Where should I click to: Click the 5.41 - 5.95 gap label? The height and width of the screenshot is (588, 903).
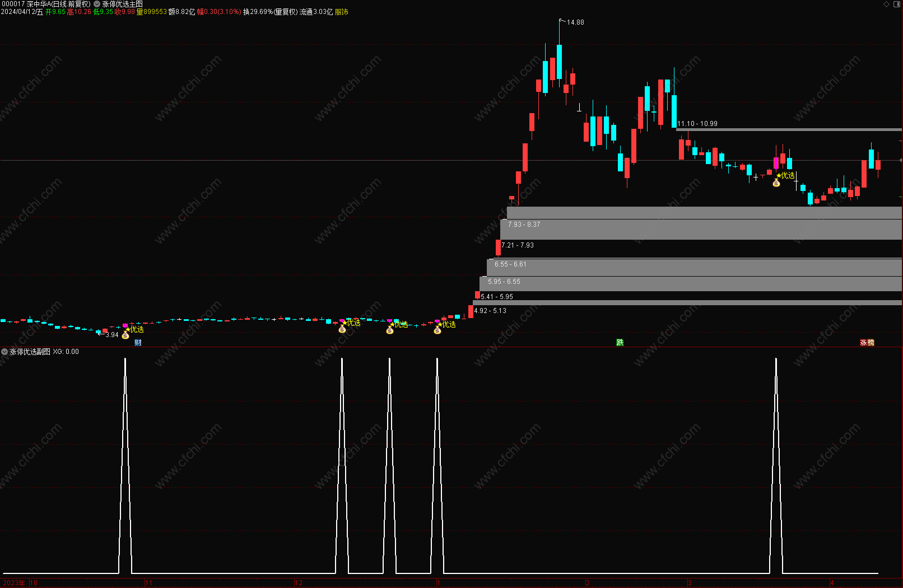[497, 297]
